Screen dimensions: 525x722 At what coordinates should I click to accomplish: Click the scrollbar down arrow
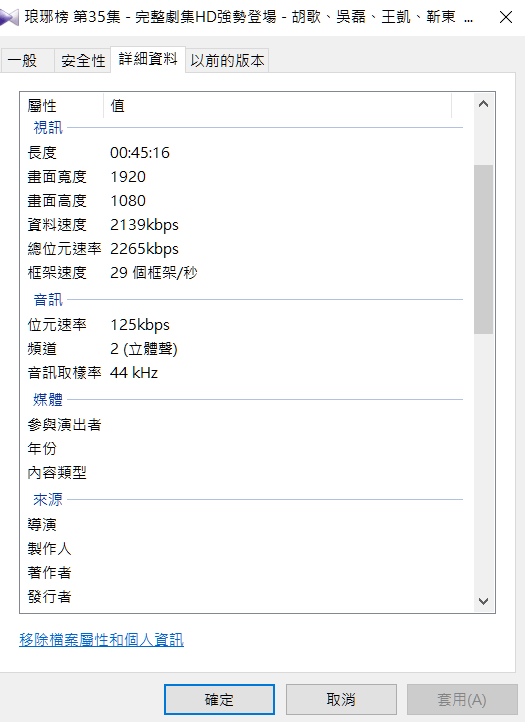click(x=483, y=601)
